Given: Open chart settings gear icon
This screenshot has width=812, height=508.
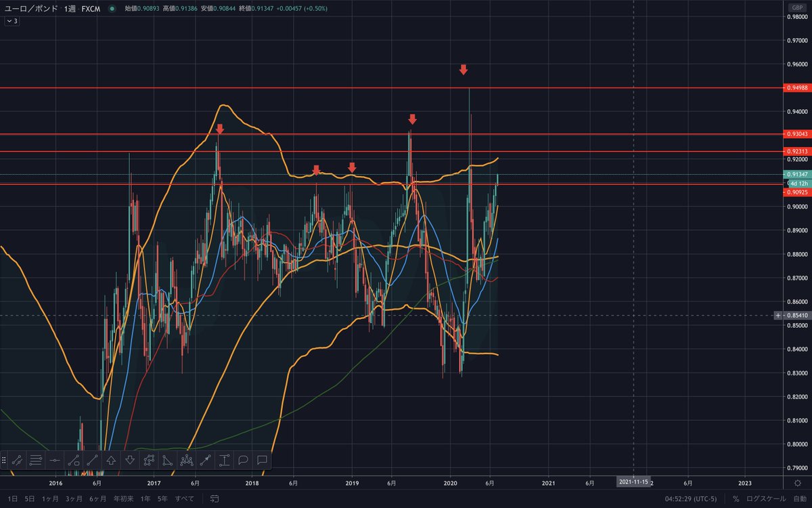Looking at the screenshot, I should click(x=798, y=482).
